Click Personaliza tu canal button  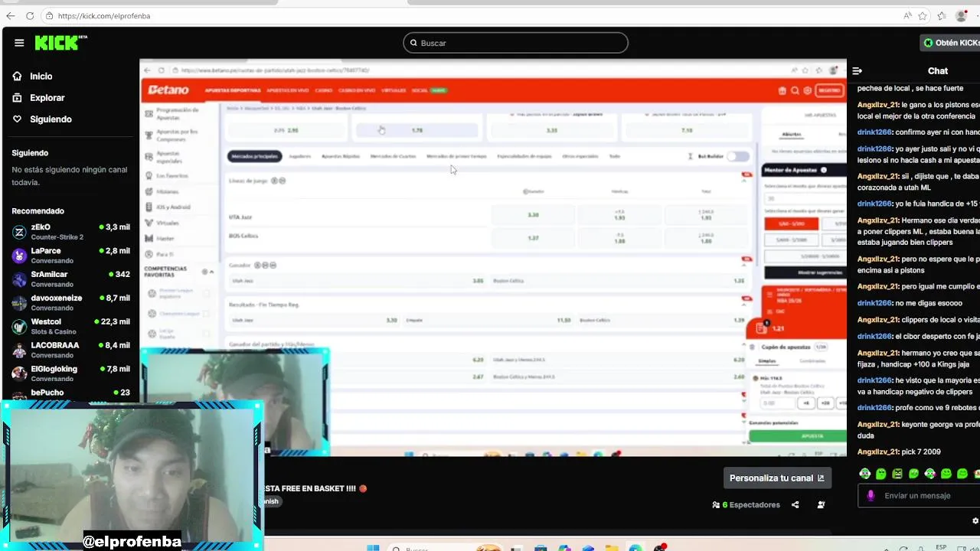coord(777,478)
